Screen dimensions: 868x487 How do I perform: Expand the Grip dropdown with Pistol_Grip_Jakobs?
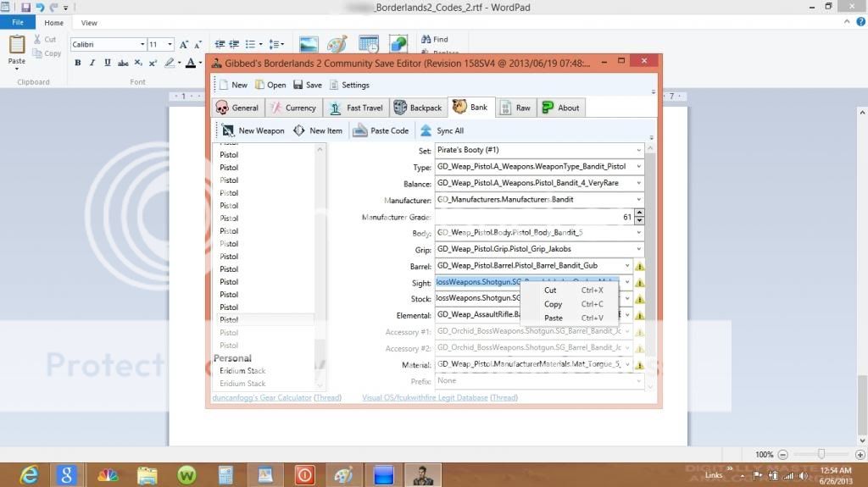[637, 250]
